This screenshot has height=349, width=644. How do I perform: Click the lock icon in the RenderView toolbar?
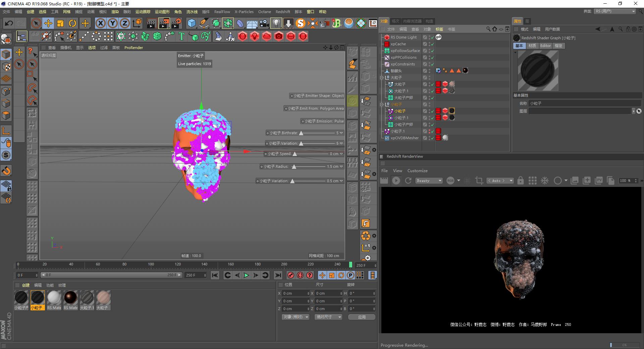point(521,181)
